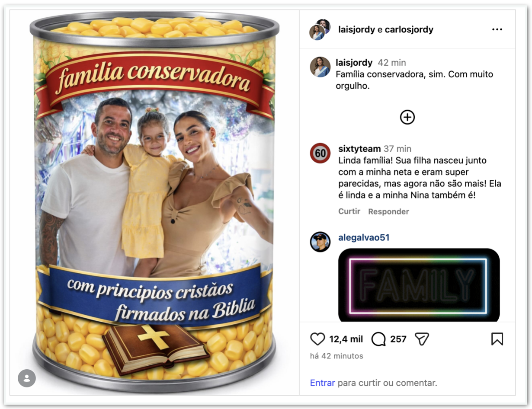Load more comments with the plus circle

pyautogui.click(x=407, y=117)
